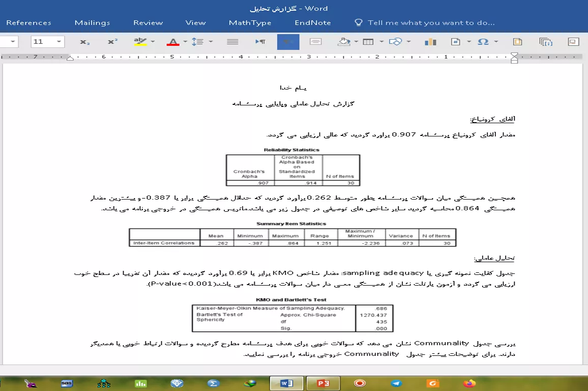Toggle left-to-right text direction button
Screen dimensions: 588x391
(x=260, y=42)
